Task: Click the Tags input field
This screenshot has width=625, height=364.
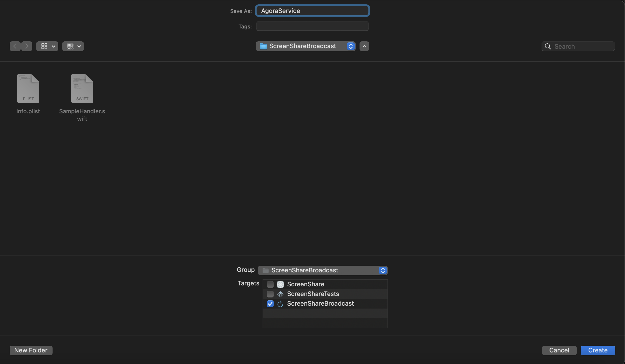Action: (x=312, y=26)
